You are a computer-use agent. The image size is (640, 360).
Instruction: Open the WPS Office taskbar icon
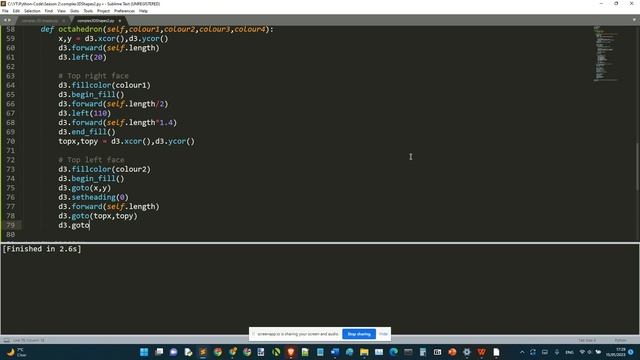coord(482,352)
